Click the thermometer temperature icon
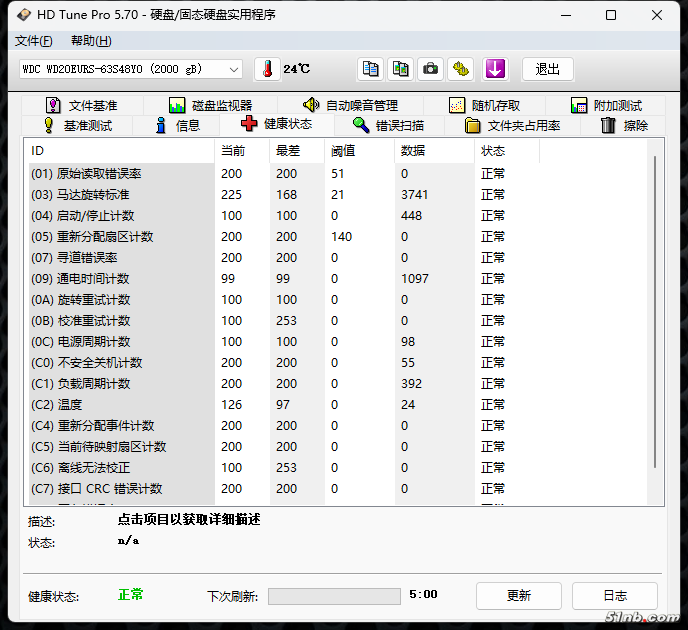Viewport: 688px width, 630px height. 267,69
